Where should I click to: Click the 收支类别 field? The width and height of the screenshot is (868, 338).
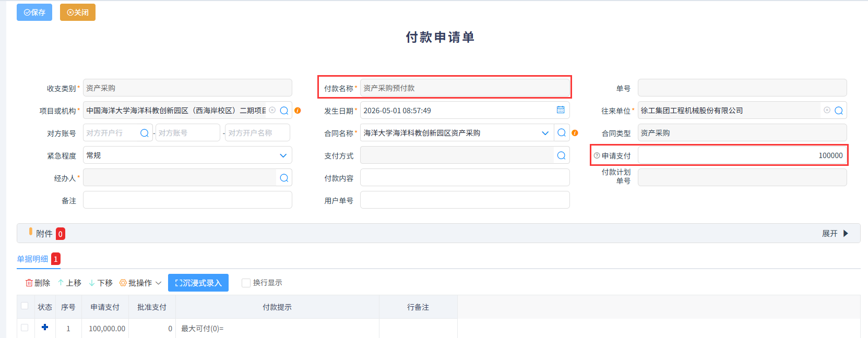pyautogui.click(x=187, y=88)
